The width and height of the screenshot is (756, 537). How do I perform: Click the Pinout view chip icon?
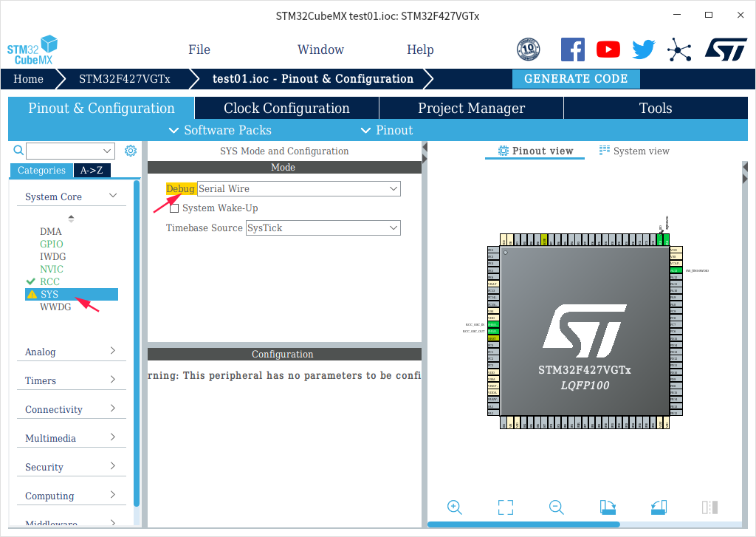503,151
